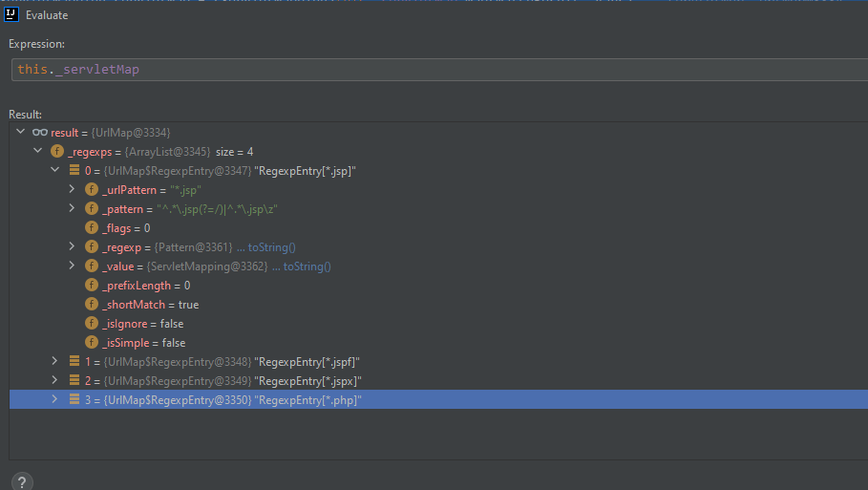
Task: Select the _isSimple = false row
Action: [438, 342]
